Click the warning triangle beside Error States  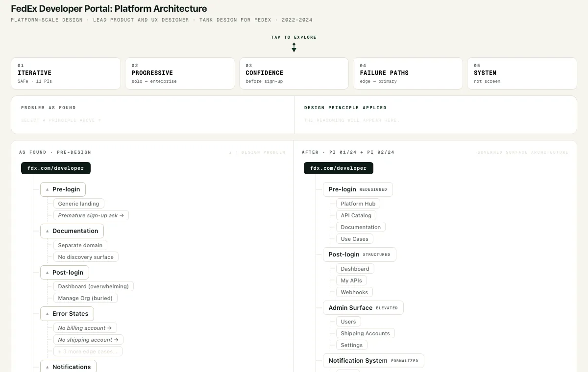48,314
